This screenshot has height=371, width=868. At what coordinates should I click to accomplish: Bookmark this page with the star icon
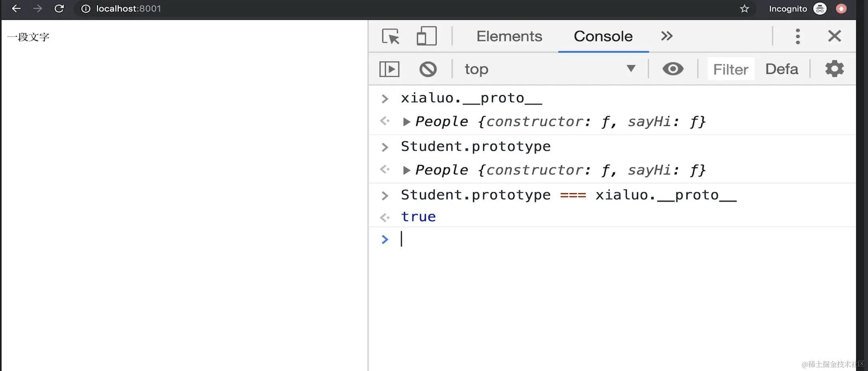pyautogui.click(x=744, y=9)
